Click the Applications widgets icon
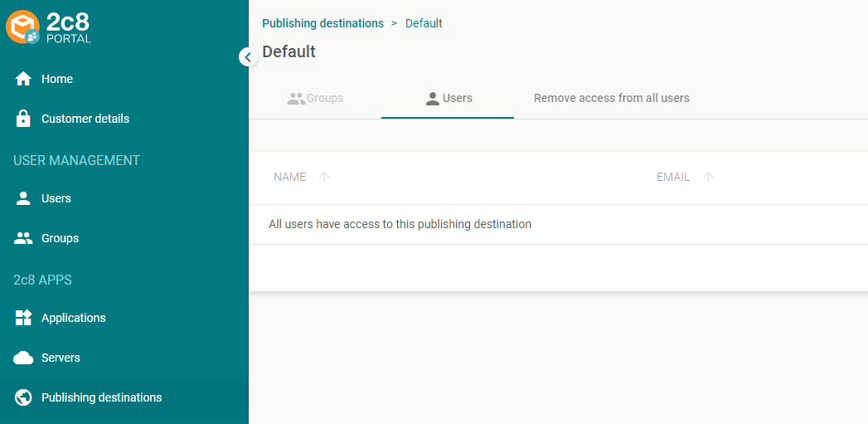Image resolution: width=868 pixels, height=424 pixels. click(x=23, y=318)
